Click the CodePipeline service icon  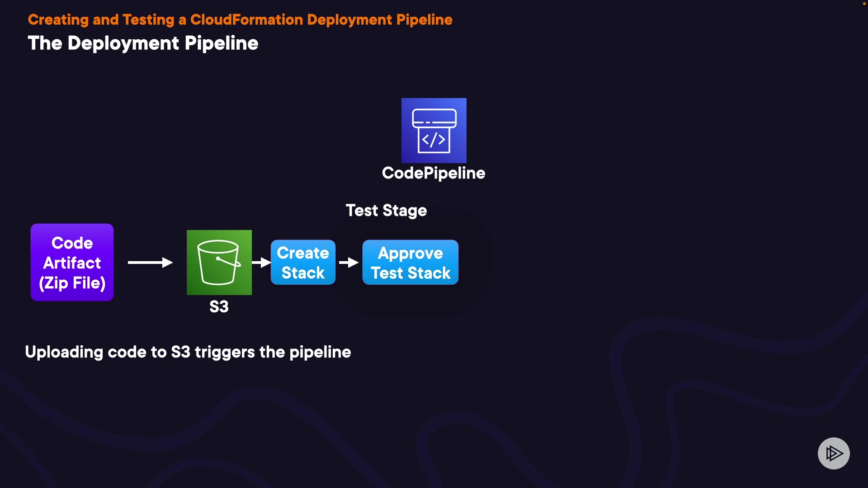[434, 130]
